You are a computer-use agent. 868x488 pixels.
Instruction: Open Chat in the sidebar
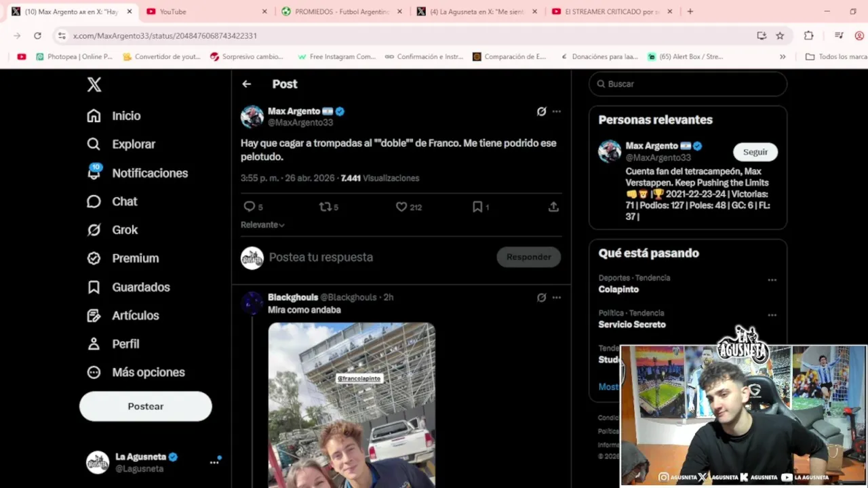point(112,201)
